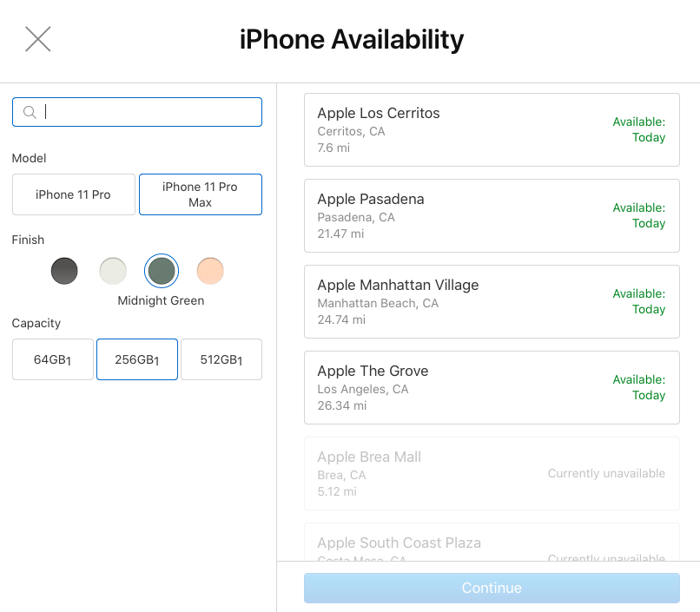Screen dimensions: 700x612
Task: Click the Model section label
Action: (x=29, y=158)
